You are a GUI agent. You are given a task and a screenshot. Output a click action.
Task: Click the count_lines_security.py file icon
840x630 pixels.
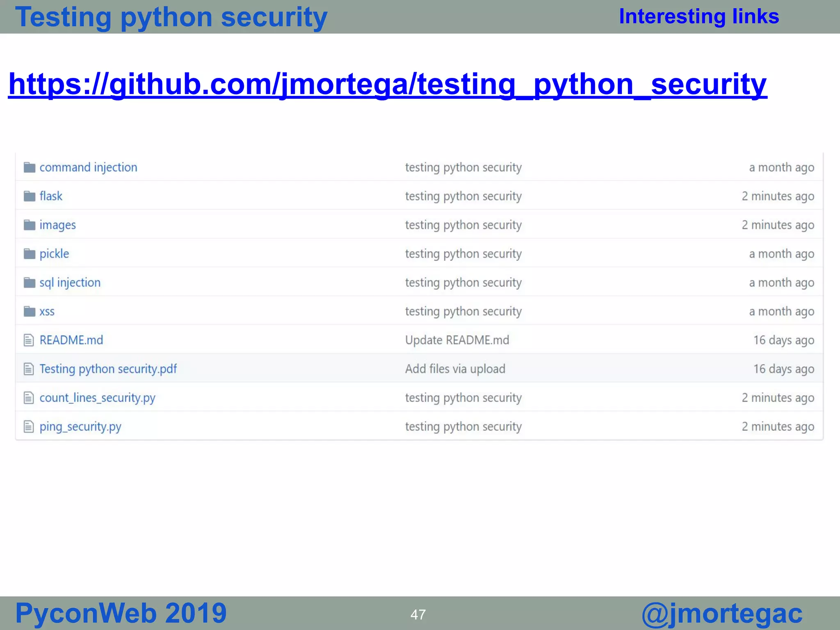coord(29,398)
